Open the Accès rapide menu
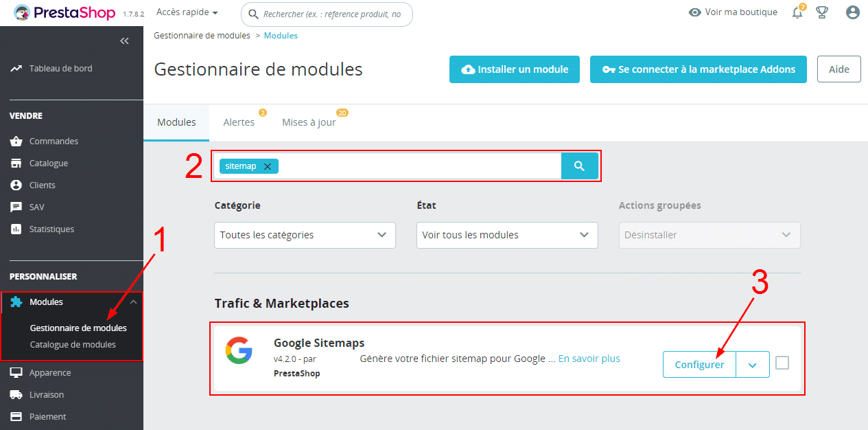This screenshot has height=430, width=868. pyautogui.click(x=187, y=12)
